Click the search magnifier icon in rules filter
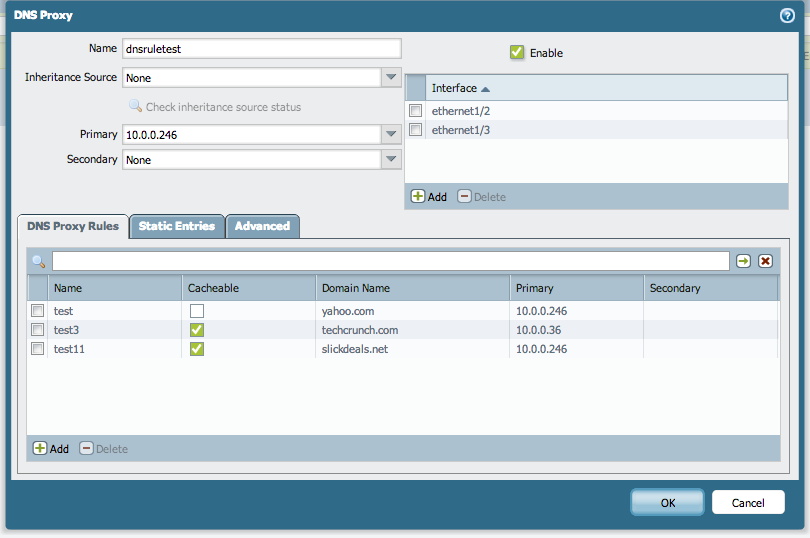The image size is (810, 538). 39,261
